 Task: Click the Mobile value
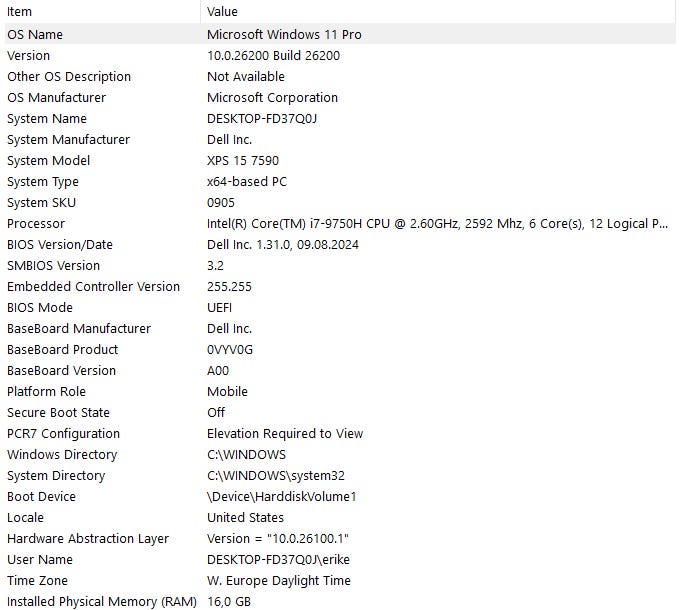point(227,391)
